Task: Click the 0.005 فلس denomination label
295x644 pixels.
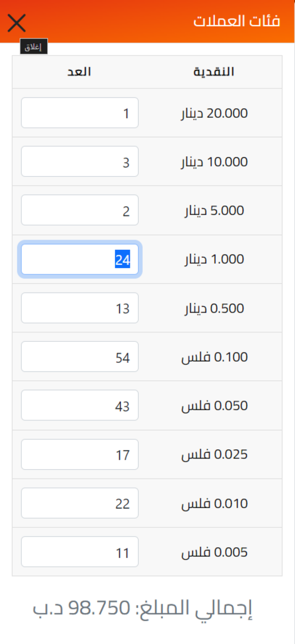Action: point(214,552)
